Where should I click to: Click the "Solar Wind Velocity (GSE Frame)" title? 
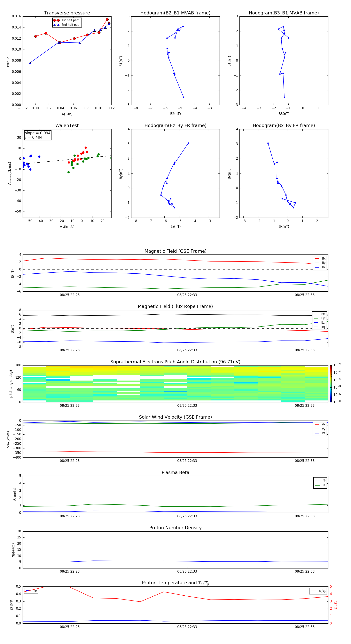click(x=175, y=417)
